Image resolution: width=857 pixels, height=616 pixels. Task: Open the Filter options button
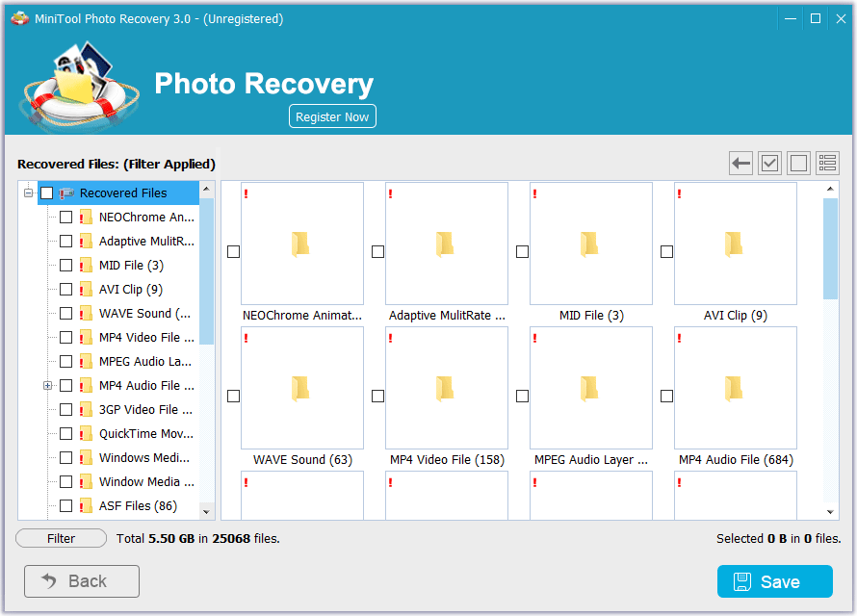pos(62,538)
